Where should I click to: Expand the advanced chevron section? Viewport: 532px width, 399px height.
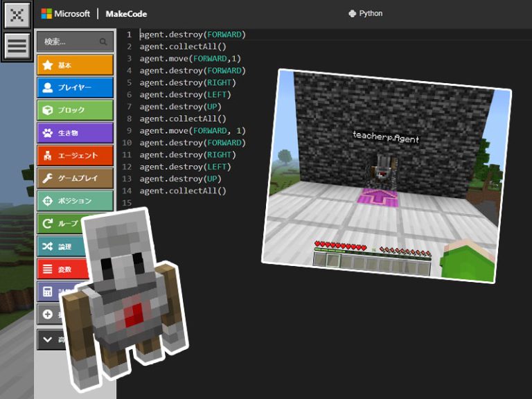48,339
